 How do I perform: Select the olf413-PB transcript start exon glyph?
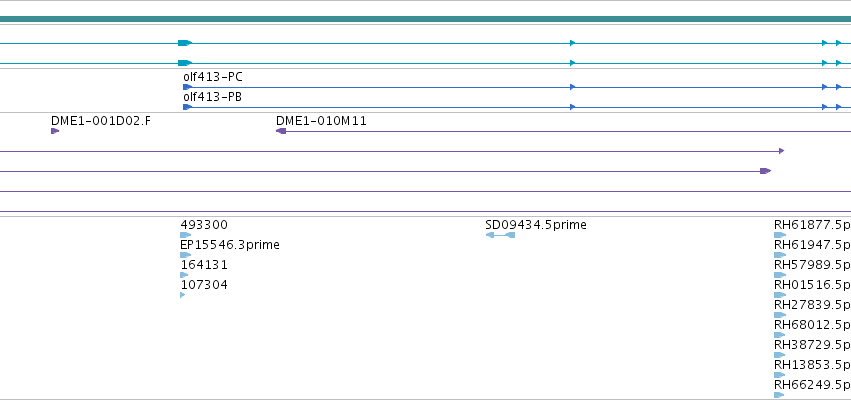click(x=188, y=107)
